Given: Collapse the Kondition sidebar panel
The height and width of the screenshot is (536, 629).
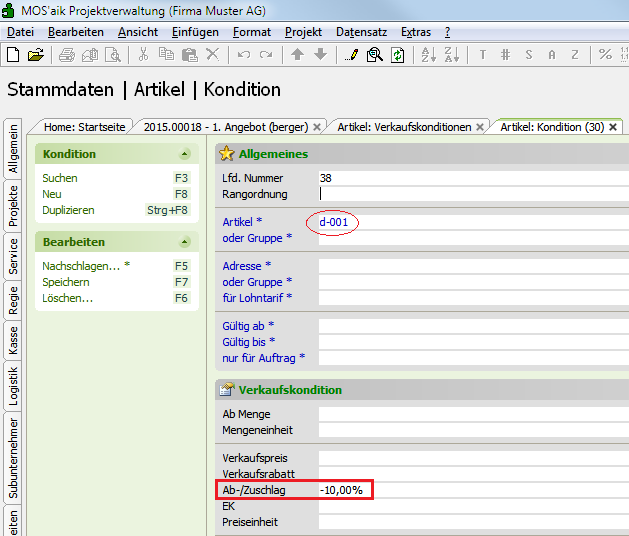Looking at the screenshot, I should [184, 154].
